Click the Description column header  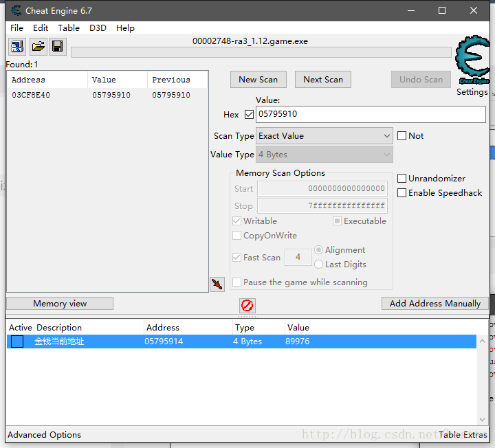[x=89, y=328]
